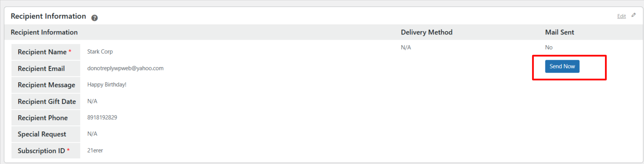Click the Recipient Information panel title

pos(48,16)
